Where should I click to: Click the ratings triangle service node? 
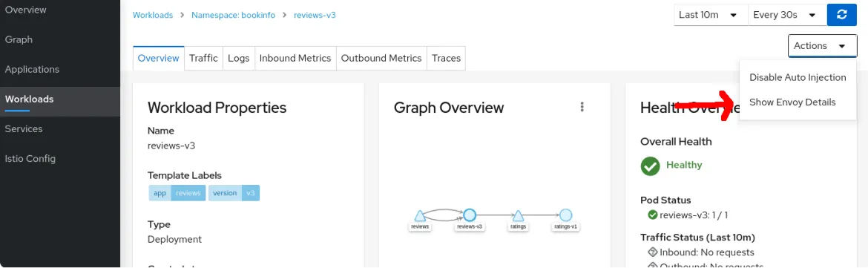(x=518, y=216)
